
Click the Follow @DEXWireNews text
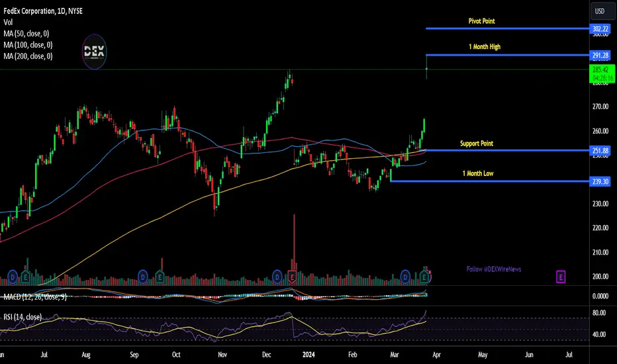494,269
